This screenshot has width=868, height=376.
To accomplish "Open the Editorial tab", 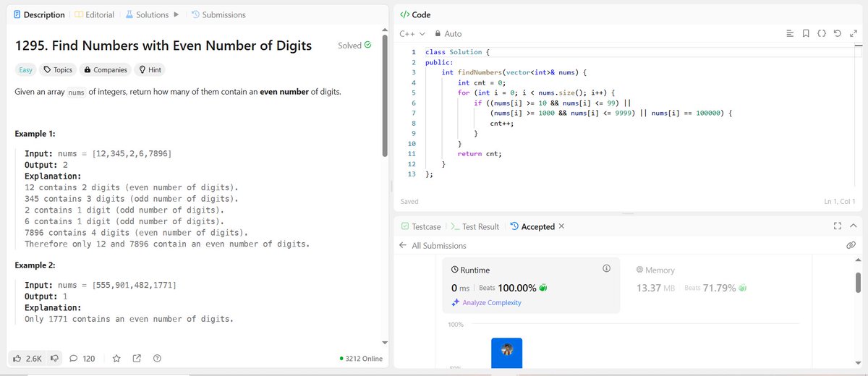I will coord(95,14).
